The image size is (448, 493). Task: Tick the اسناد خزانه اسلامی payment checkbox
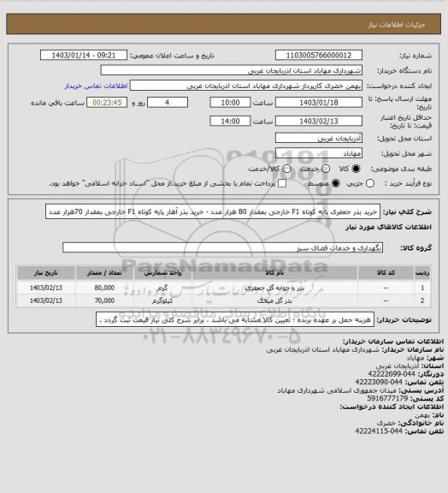tap(282, 183)
